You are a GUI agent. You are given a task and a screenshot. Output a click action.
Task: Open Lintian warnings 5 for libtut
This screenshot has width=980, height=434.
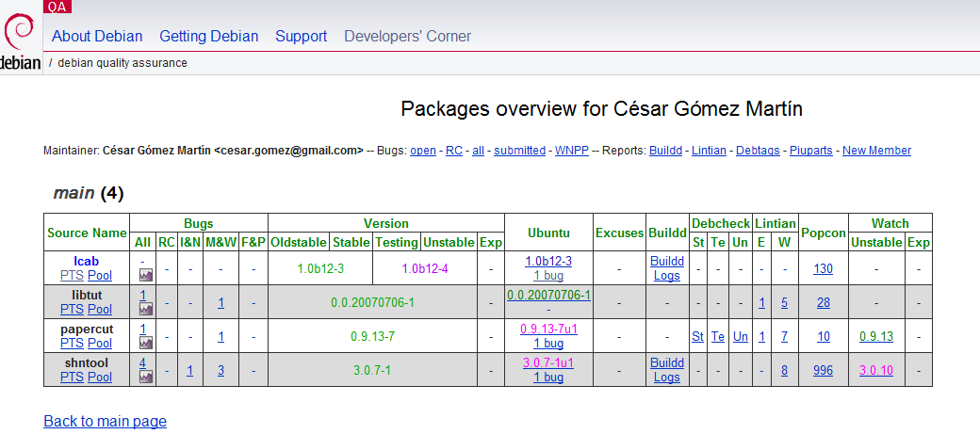(x=784, y=303)
